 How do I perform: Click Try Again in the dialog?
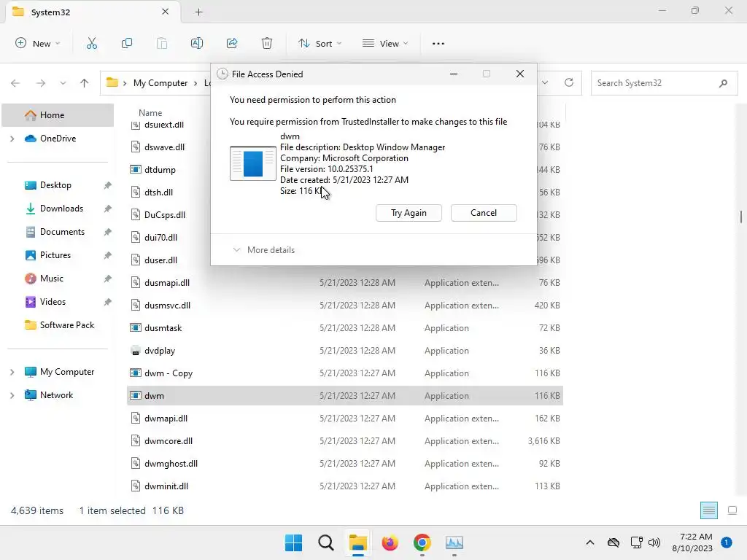[409, 213]
